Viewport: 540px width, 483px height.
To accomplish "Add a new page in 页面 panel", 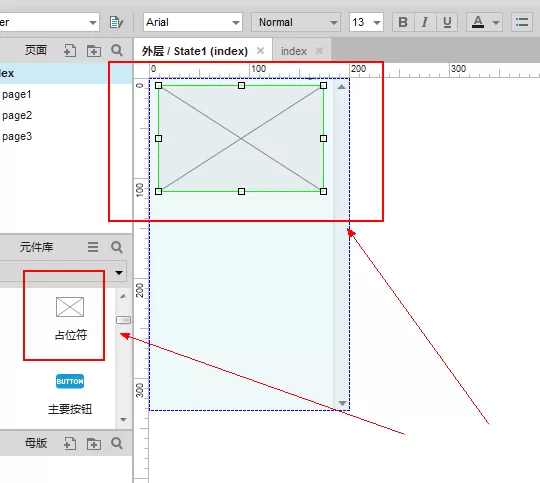I will 70,51.
